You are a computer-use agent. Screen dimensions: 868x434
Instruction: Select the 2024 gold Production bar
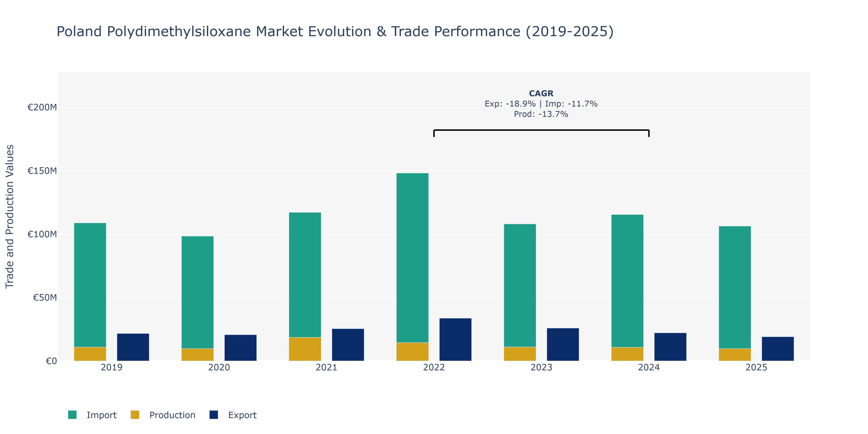click(x=627, y=354)
